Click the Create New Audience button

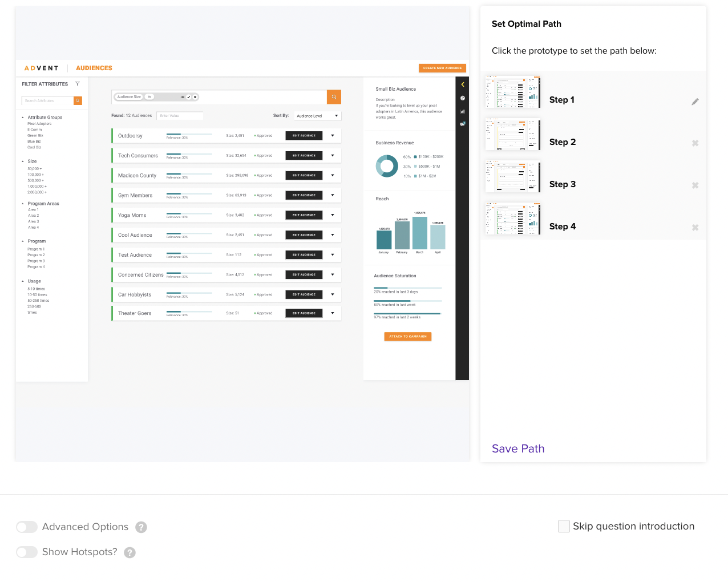pos(442,68)
